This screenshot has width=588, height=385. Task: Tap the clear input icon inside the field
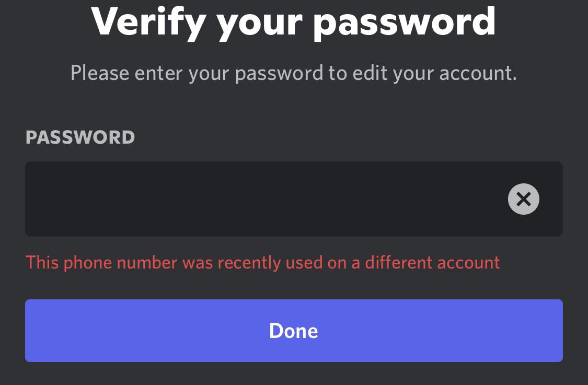[523, 199]
